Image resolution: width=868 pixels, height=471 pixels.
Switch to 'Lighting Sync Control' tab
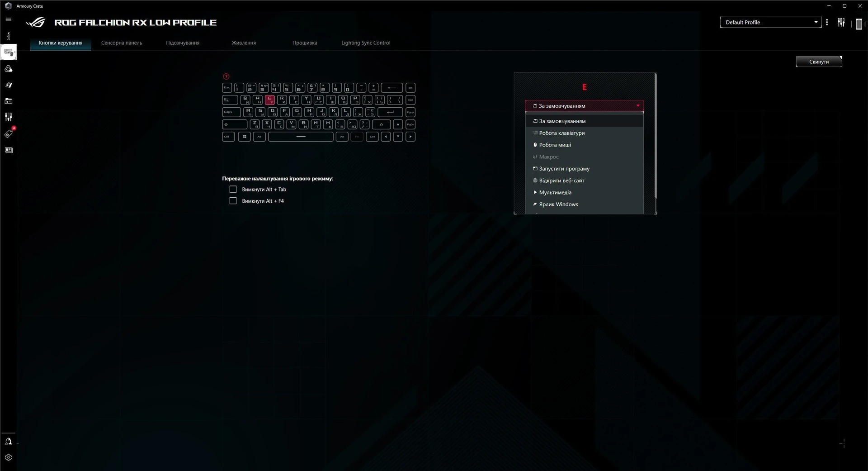(x=366, y=43)
